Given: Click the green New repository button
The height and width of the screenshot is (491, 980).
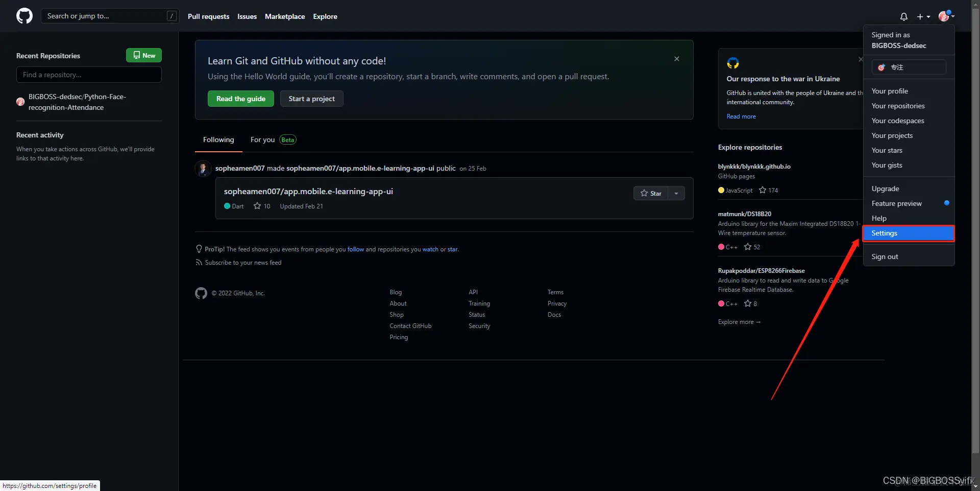Looking at the screenshot, I should [144, 55].
